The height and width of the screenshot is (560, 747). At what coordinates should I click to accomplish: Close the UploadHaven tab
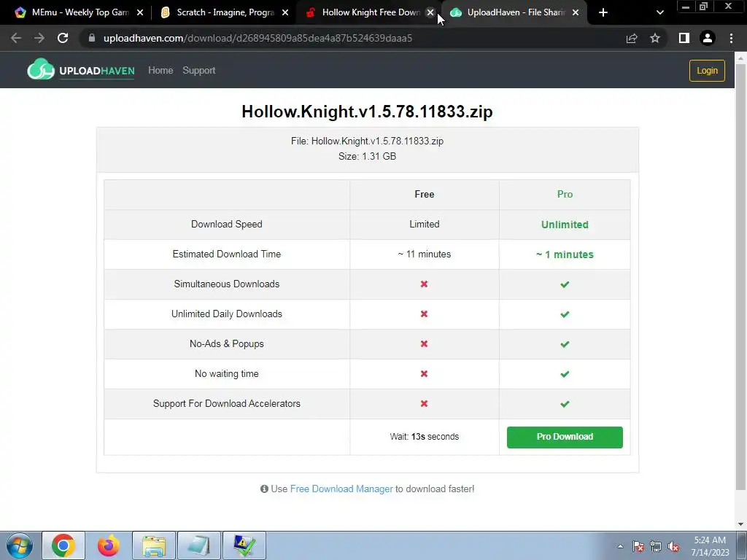coord(576,12)
